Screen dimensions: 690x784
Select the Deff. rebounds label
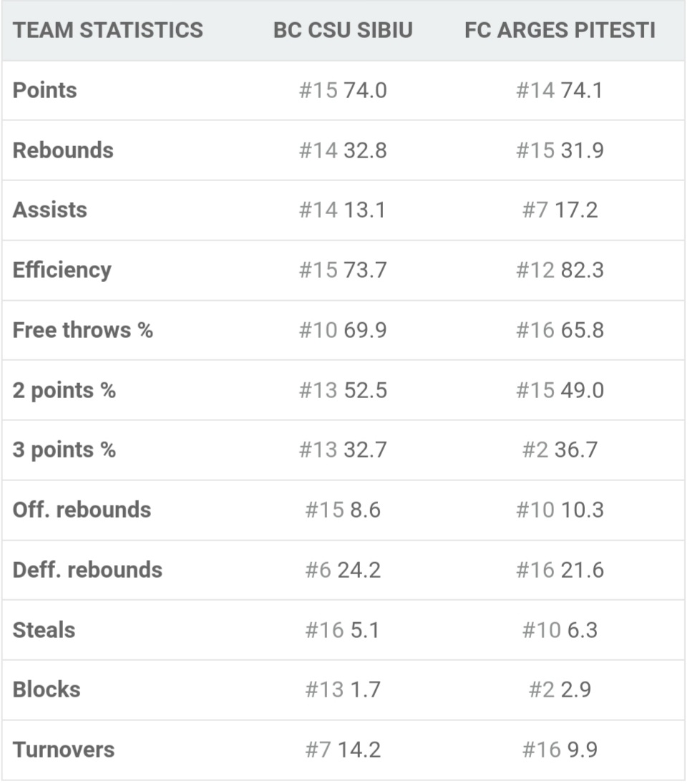pyautogui.click(x=87, y=570)
